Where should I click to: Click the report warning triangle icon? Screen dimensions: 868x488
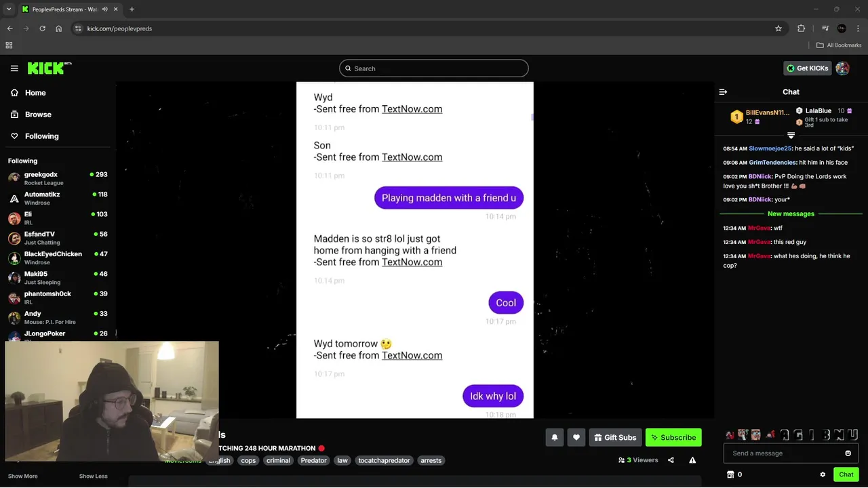point(692,460)
